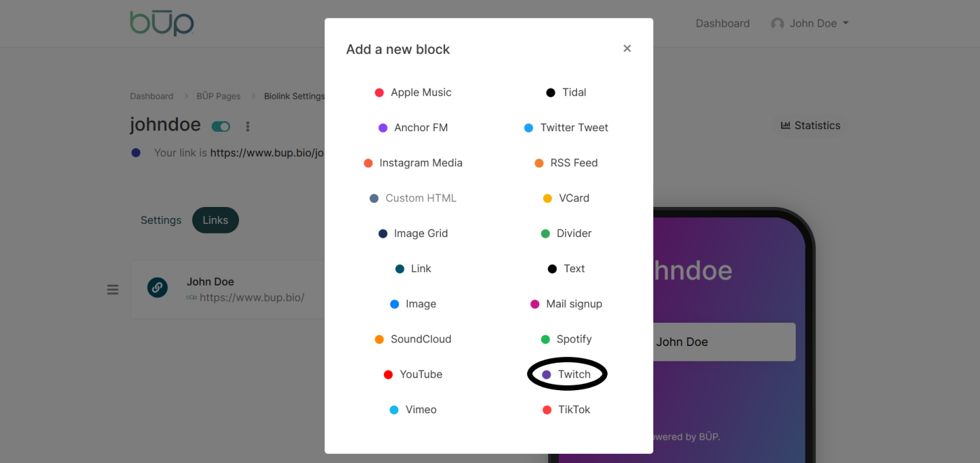Add a Twitter Tweet block
This screenshot has width=980, height=463.
[x=566, y=128]
